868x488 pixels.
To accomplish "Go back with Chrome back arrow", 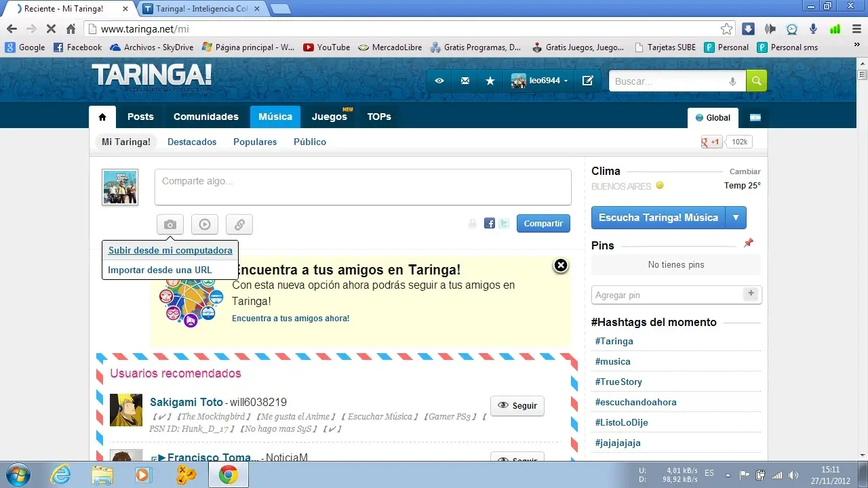I will [x=12, y=29].
